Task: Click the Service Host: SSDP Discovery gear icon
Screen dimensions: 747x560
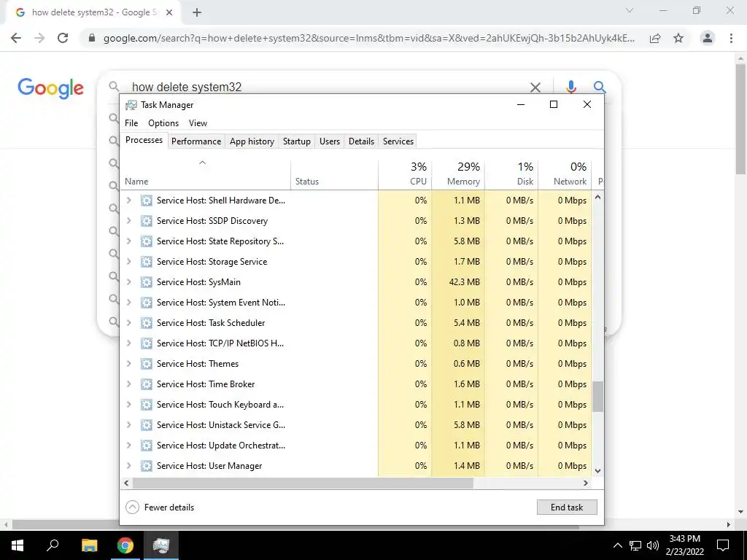Action: coord(146,221)
